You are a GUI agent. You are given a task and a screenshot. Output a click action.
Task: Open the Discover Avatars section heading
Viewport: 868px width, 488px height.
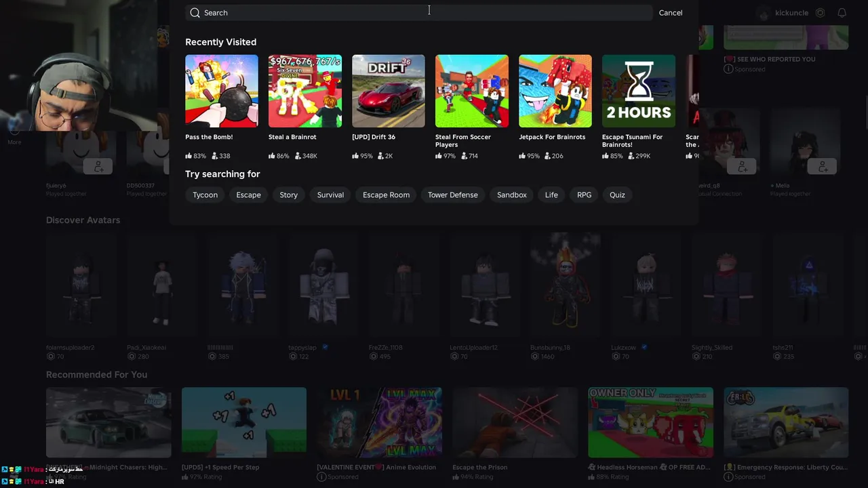pyautogui.click(x=83, y=220)
